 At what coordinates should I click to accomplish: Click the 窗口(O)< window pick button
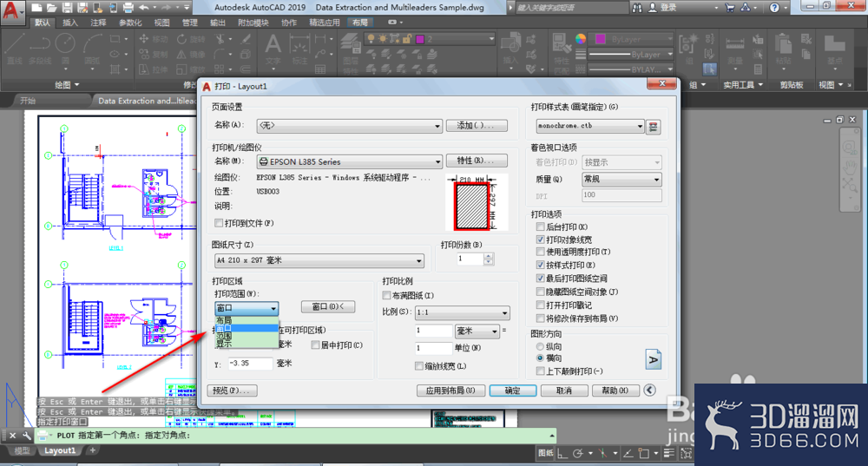click(328, 306)
